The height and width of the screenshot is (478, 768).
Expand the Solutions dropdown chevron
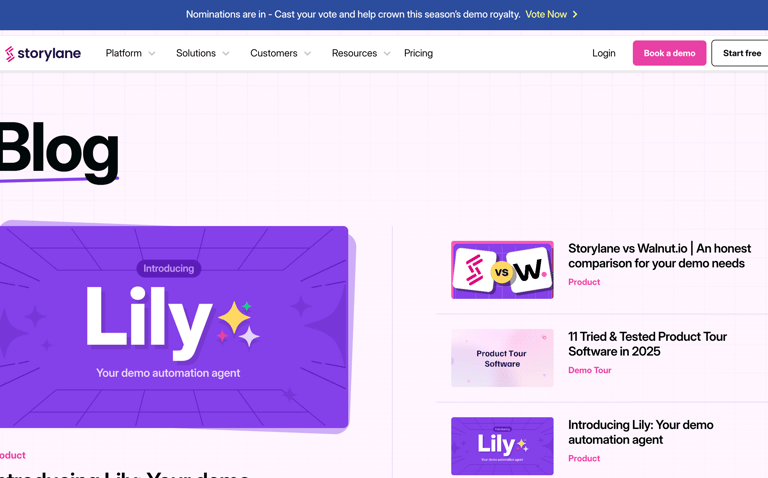click(226, 53)
